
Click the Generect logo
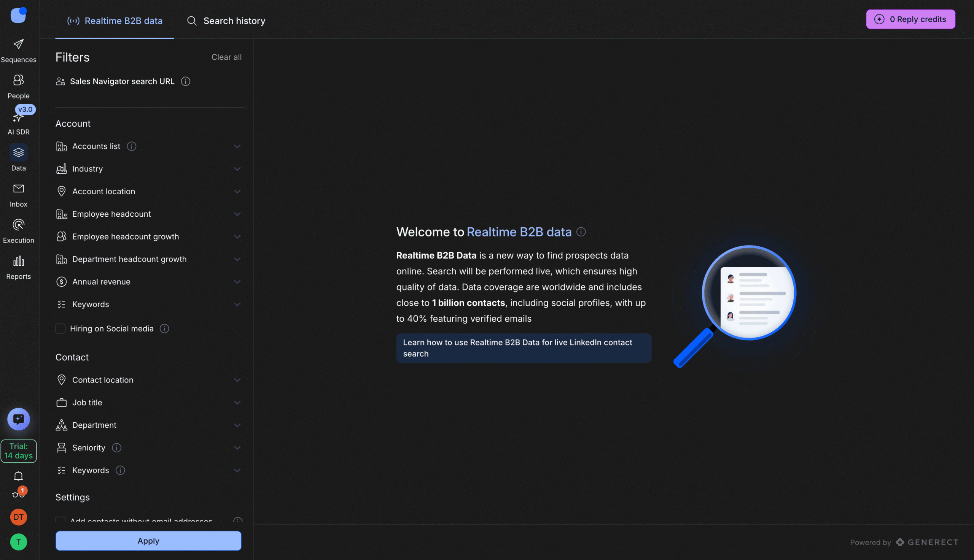[x=928, y=542]
